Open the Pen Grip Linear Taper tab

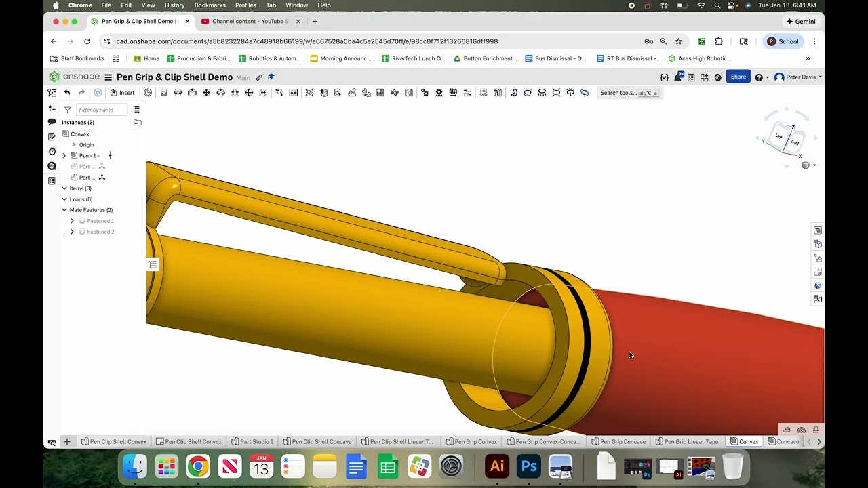(x=688, y=441)
